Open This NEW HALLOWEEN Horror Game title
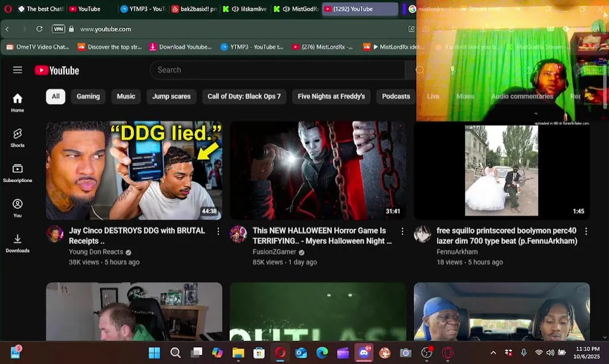Image resolution: width=609 pixels, height=364 pixels. coord(322,236)
